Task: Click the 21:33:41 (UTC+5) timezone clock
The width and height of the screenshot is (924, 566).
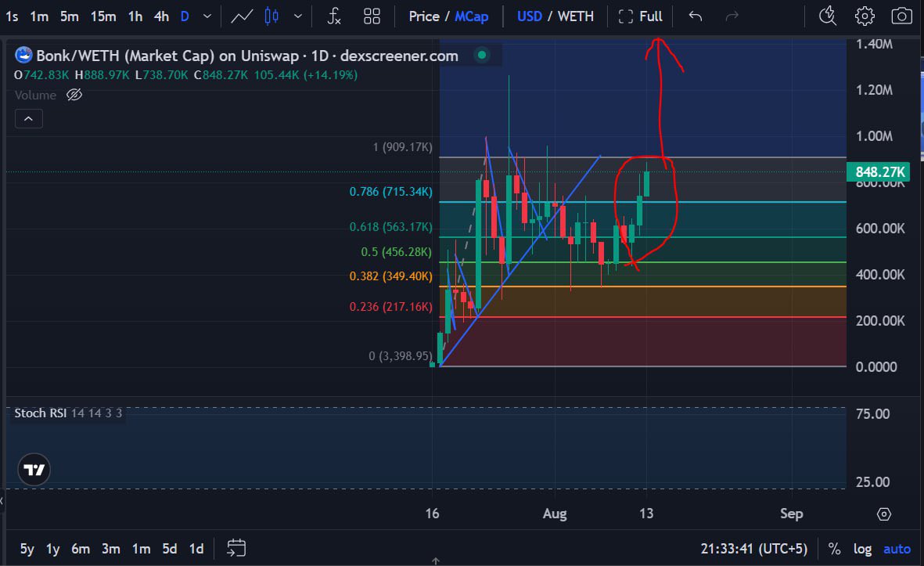Action: coord(753,549)
